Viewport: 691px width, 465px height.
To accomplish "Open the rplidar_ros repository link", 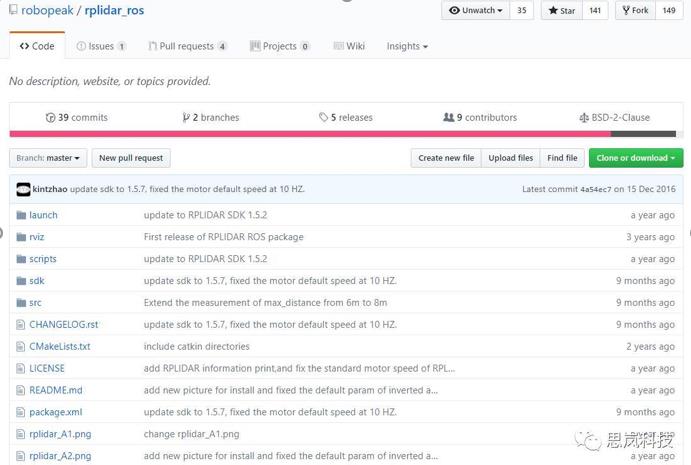I will [114, 10].
